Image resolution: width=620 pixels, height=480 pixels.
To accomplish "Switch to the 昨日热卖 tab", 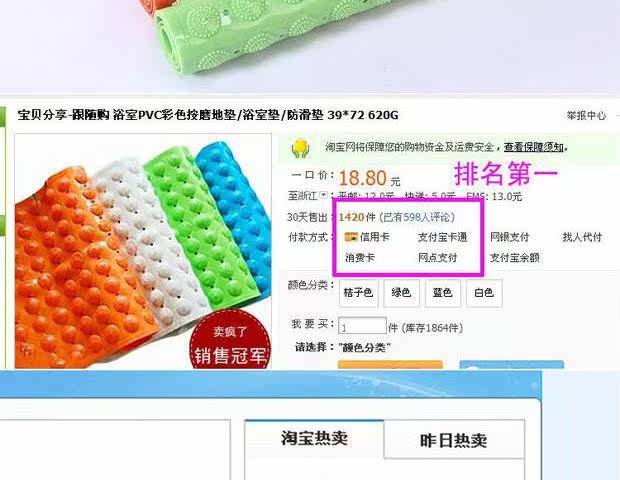I will pos(454,440).
